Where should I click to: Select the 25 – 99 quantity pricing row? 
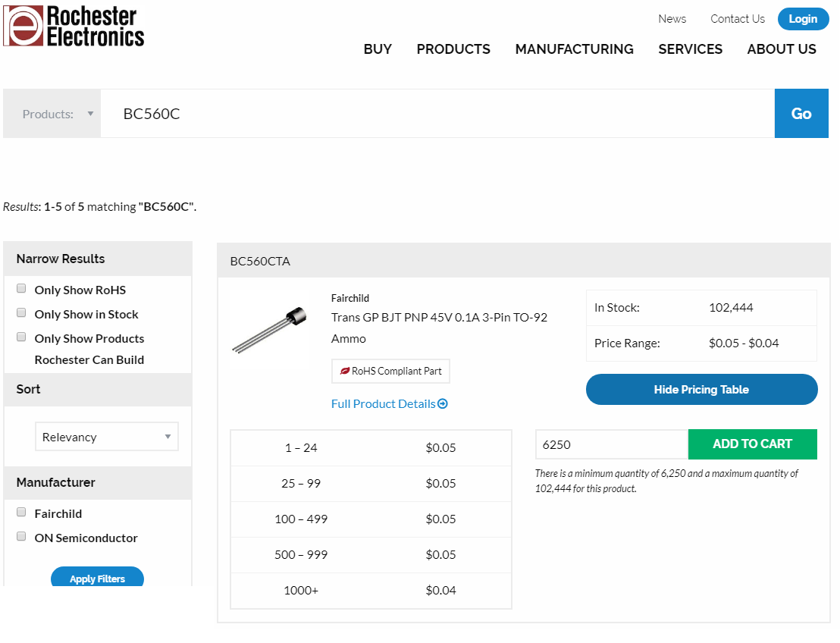371,483
